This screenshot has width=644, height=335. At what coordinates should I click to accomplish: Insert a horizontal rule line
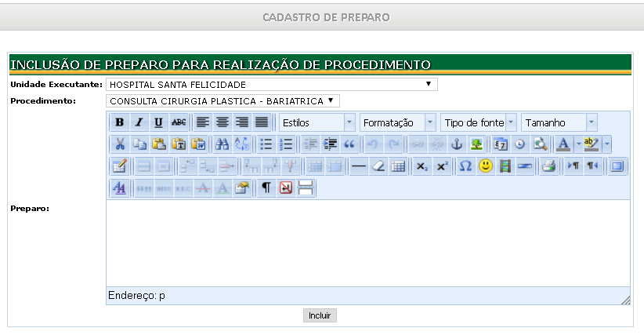click(x=359, y=166)
